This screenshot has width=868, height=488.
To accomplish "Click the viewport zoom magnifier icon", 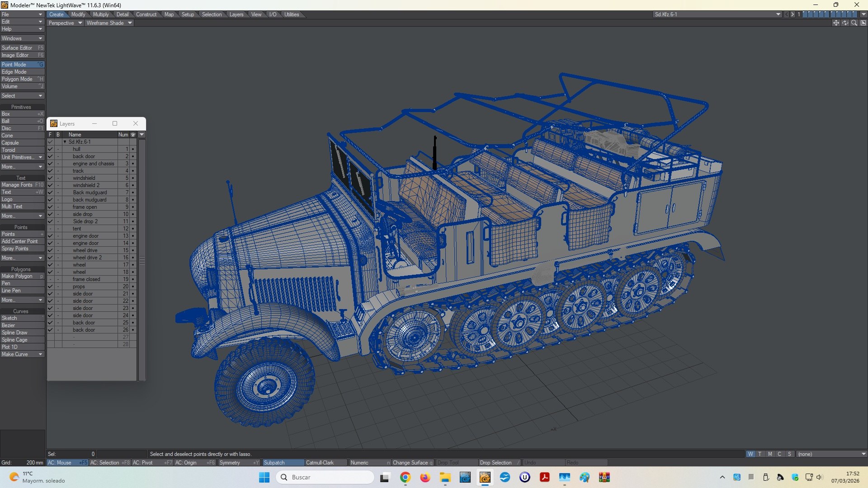I will coord(854,23).
